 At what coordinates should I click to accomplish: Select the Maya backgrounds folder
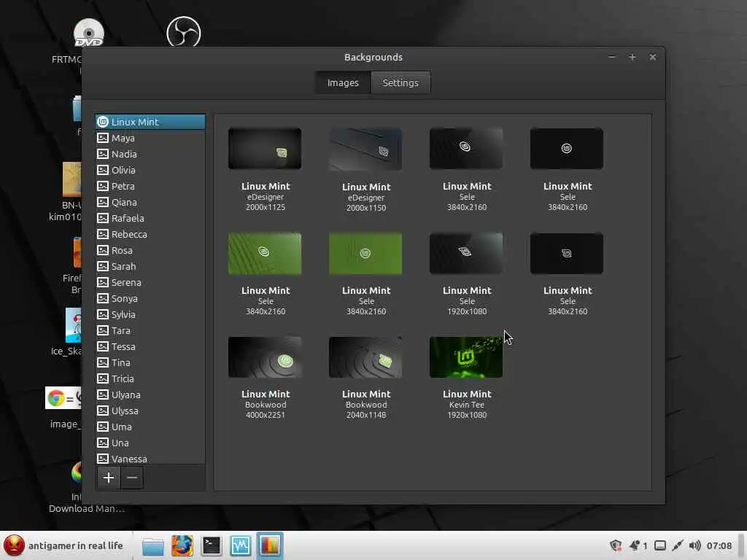click(x=150, y=138)
